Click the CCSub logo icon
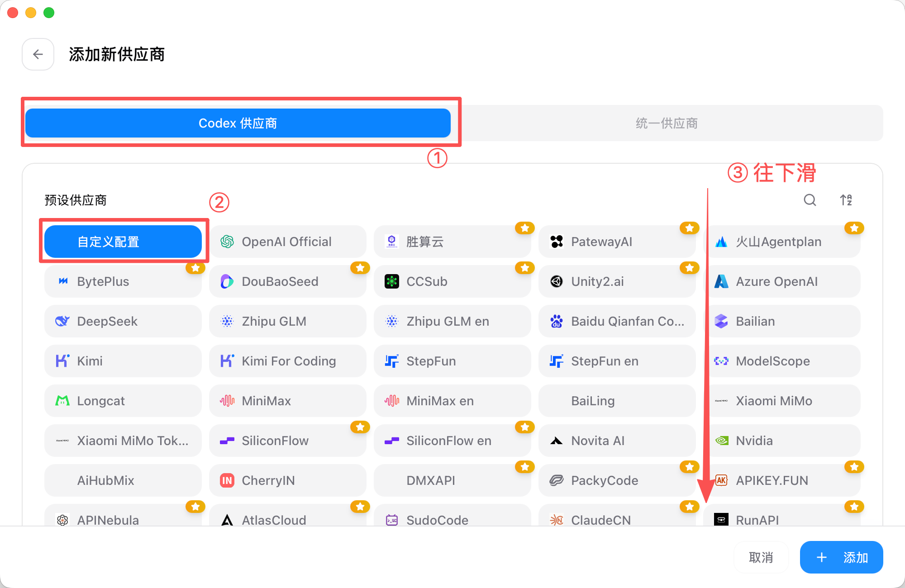This screenshot has width=905, height=588. pyautogui.click(x=392, y=281)
